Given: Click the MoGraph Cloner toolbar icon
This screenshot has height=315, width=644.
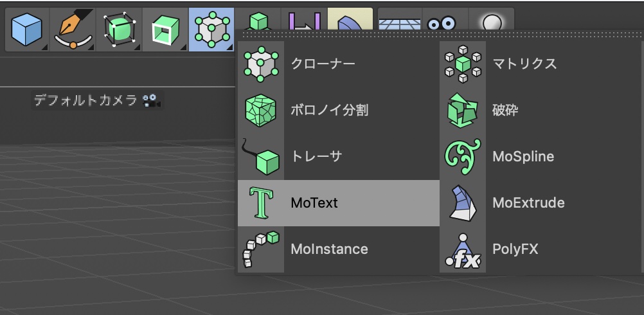Looking at the screenshot, I should click(211, 30).
